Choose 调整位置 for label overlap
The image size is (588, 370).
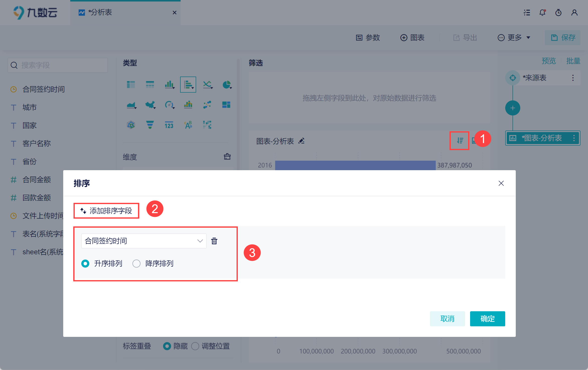pyautogui.click(x=195, y=346)
